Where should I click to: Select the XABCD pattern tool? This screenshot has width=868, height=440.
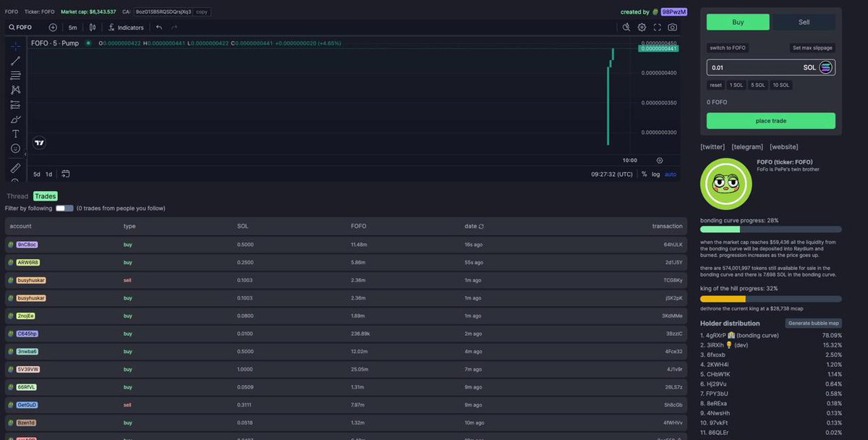(15, 90)
